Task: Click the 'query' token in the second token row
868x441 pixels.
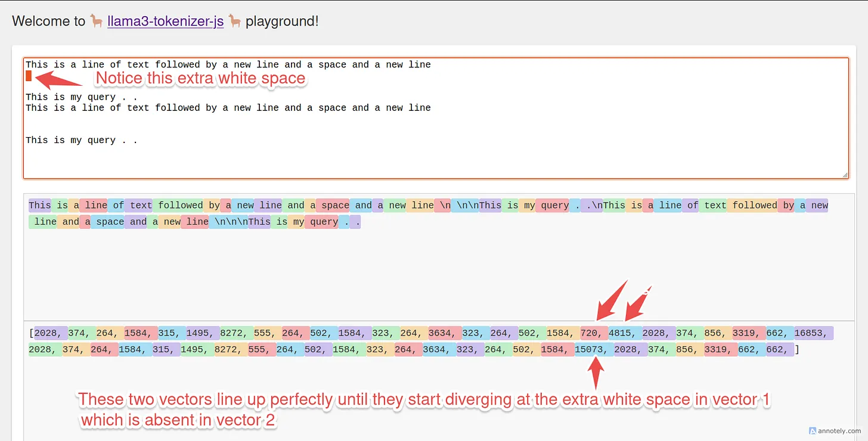Action: pyautogui.click(x=321, y=222)
